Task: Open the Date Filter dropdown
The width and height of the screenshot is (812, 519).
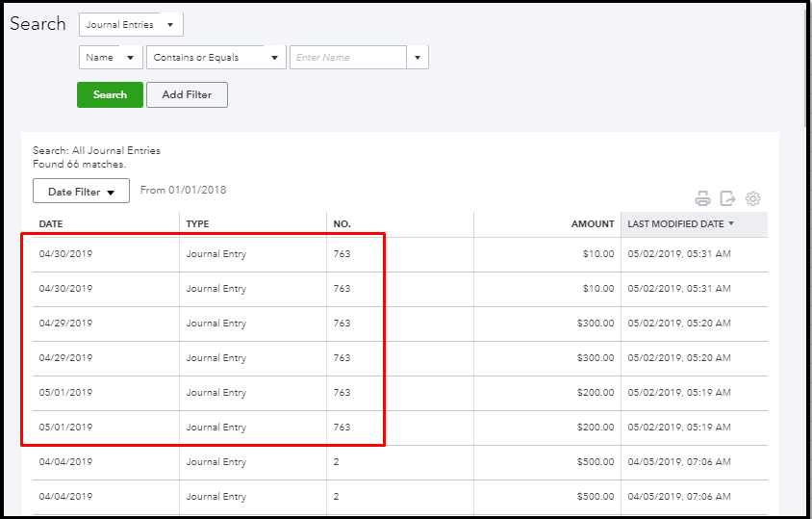Action: coord(81,192)
